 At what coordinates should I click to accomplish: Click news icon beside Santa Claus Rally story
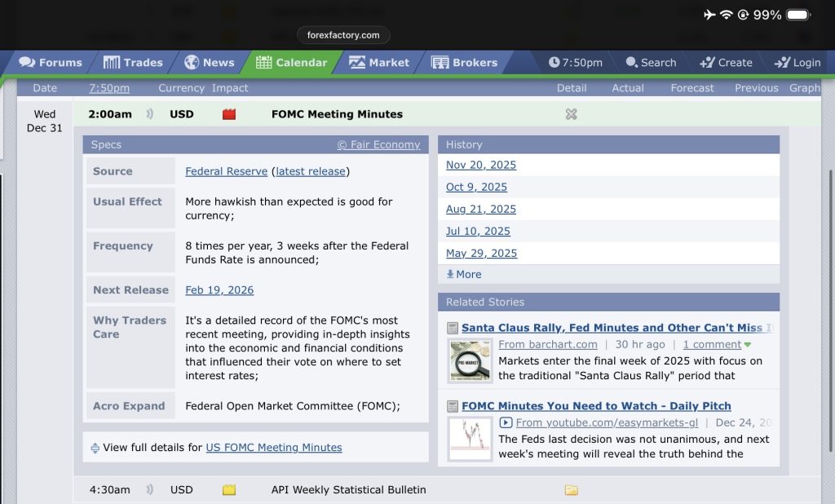[453, 328]
